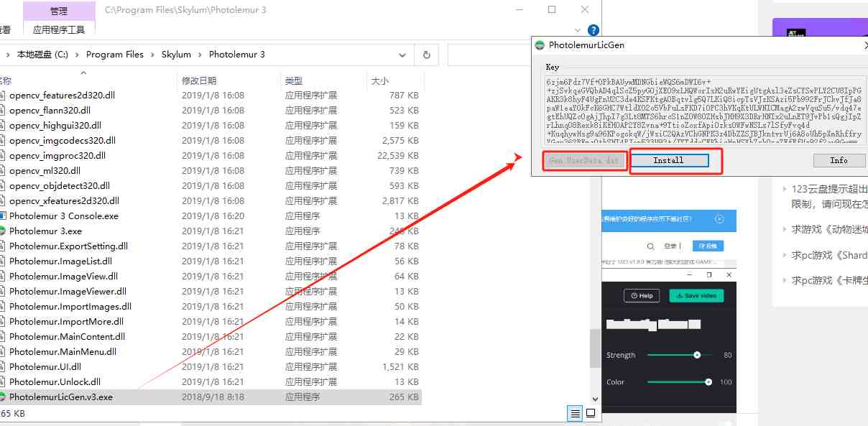Image resolution: width=868 pixels, height=426 pixels.
Task: Click the Info button in PhotolemurLicGen
Action: click(839, 159)
